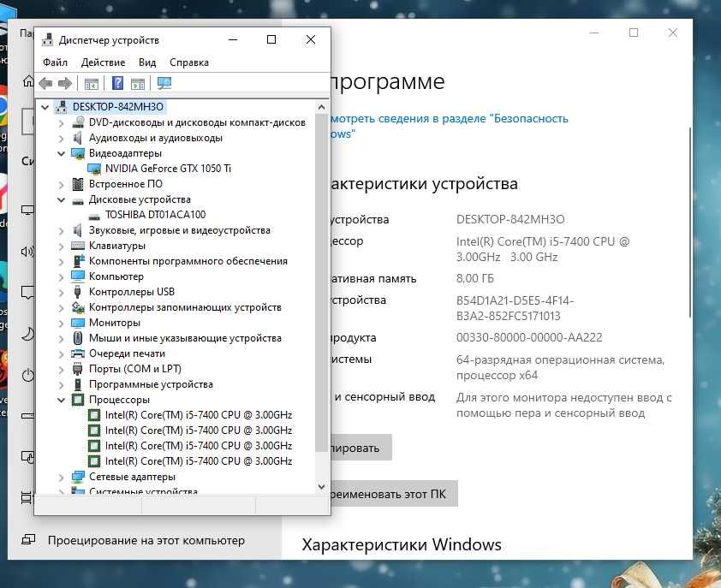This screenshot has width=721, height=588.
Task: Click Компоненты программного обеспечения icon
Action: click(78, 261)
